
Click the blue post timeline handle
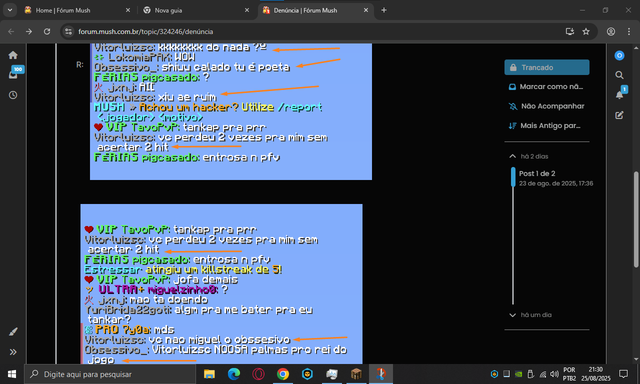[513, 177]
